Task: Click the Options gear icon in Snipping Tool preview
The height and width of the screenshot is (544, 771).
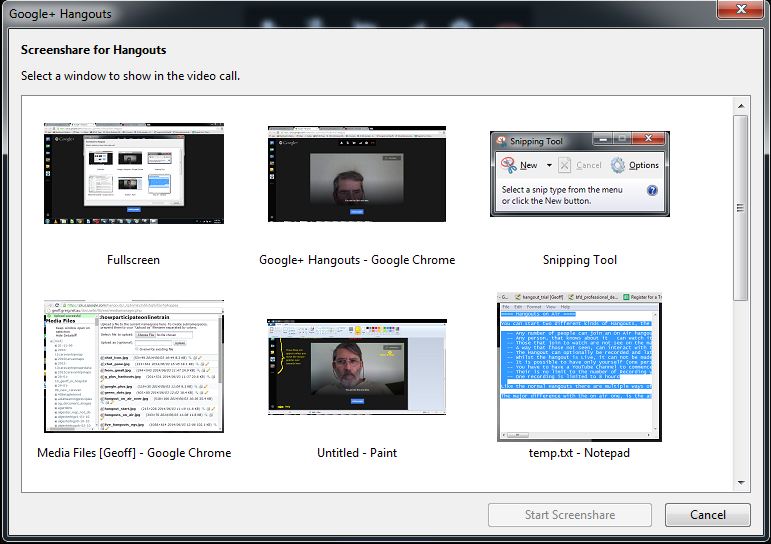Action: click(619, 165)
